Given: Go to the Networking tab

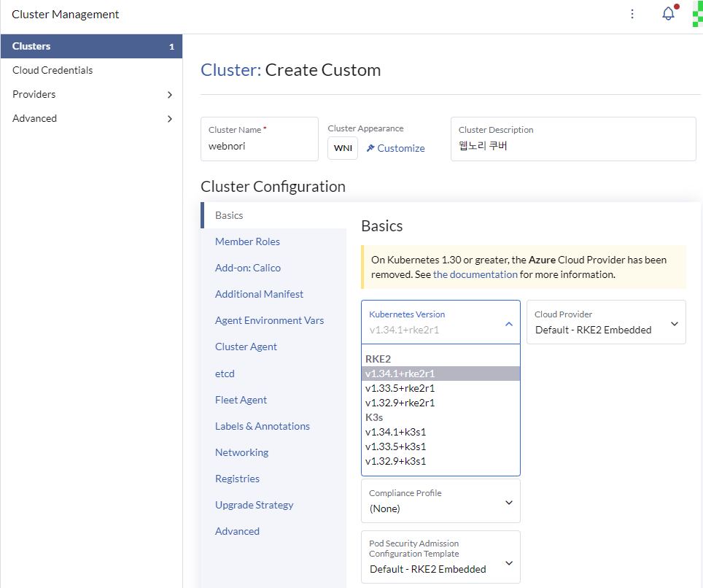Looking at the screenshot, I should pos(241,452).
